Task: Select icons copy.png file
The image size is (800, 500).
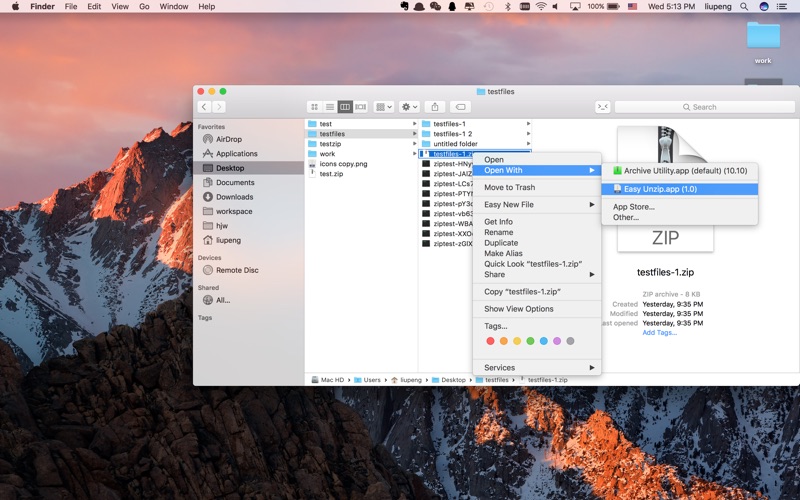Action: pos(362,164)
